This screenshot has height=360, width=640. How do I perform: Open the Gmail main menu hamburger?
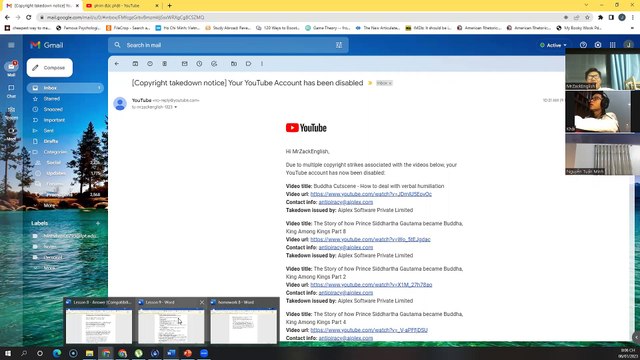point(11,45)
